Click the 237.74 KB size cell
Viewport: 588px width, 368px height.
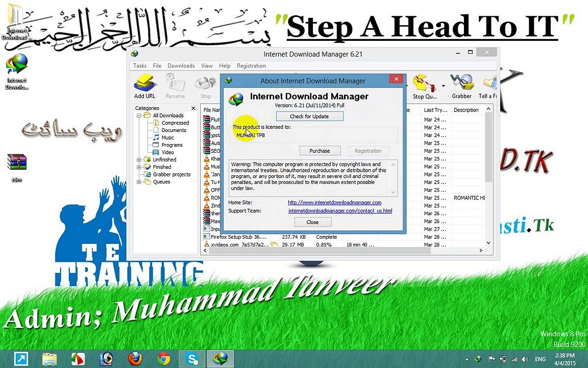pyautogui.click(x=293, y=237)
